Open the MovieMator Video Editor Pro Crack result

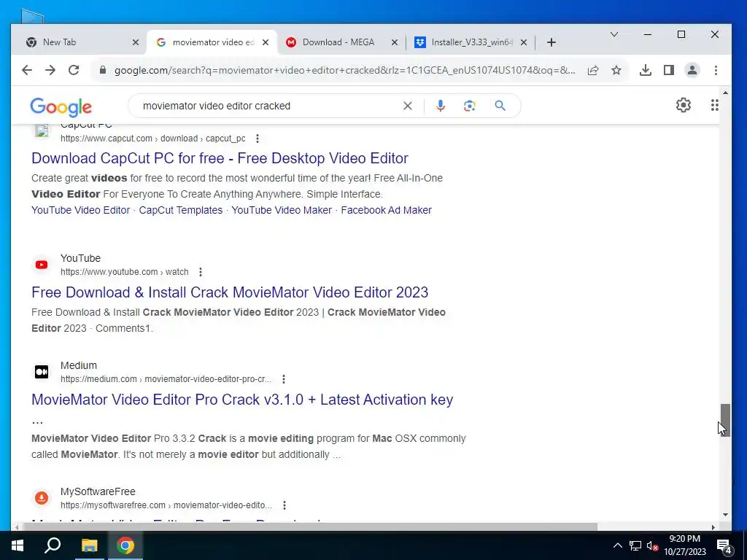click(x=242, y=400)
